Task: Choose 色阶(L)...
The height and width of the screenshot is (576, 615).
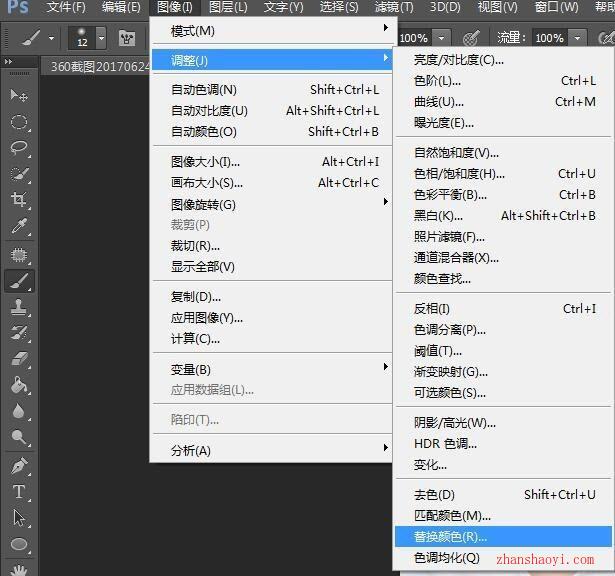Action: (x=504, y=81)
